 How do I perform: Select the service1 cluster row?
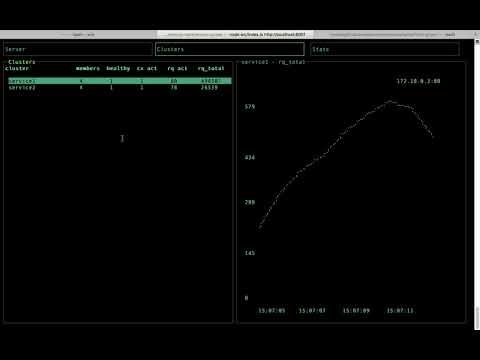coord(120,81)
